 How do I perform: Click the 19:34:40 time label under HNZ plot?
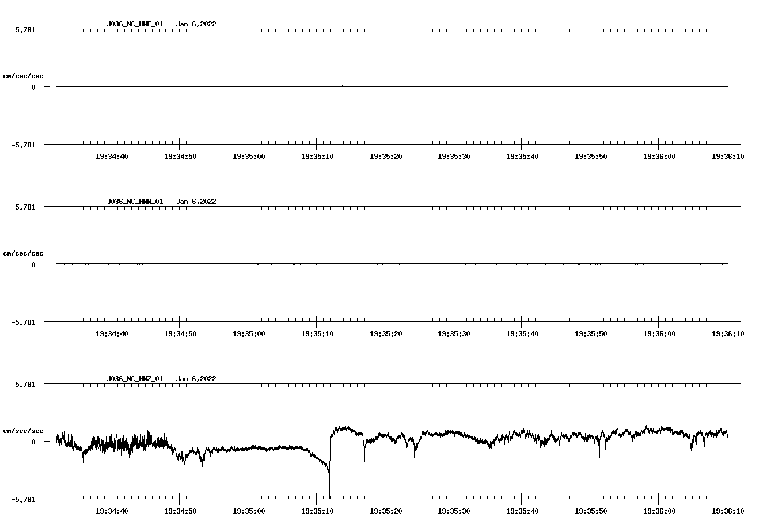tap(111, 511)
